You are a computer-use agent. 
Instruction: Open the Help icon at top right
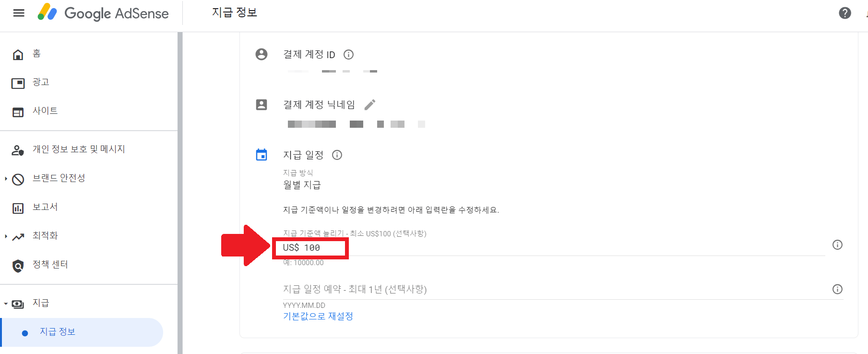845,13
